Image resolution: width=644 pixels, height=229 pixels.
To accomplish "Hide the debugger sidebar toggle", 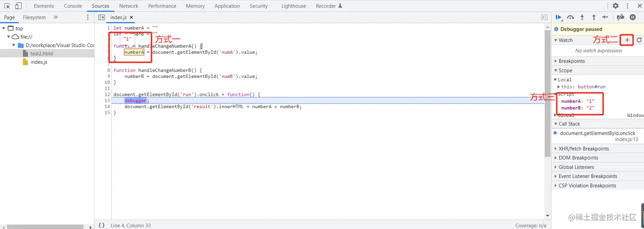I will pos(544,17).
